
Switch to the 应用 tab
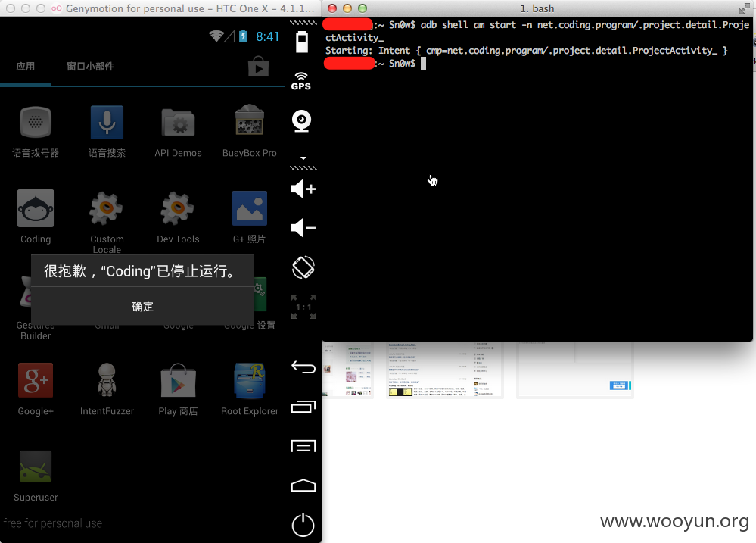(x=25, y=66)
